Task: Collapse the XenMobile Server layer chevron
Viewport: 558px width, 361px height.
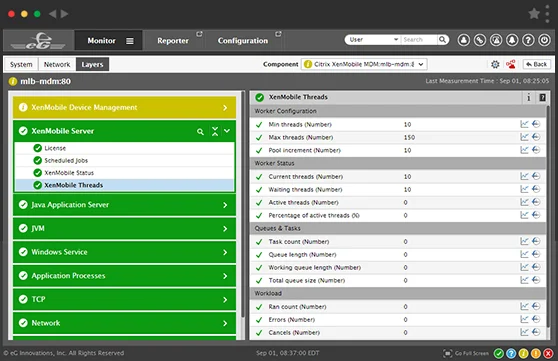Action: click(x=227, y=131)
